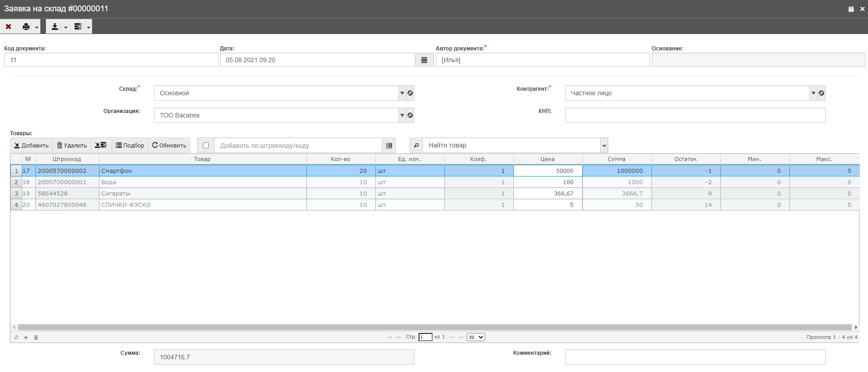The image size is (868, 372).
Task: Open the Контрагент reference link icon
Action: point(822,93)
